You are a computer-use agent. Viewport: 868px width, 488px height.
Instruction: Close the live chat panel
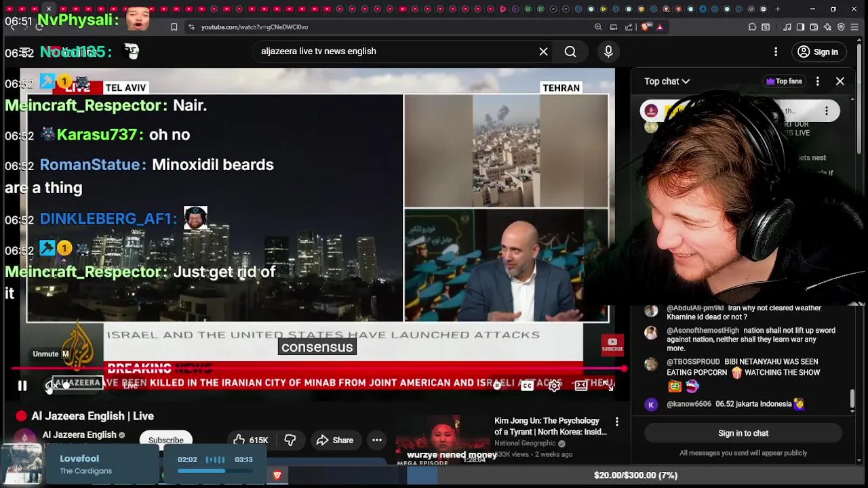[x=840, y=81]
